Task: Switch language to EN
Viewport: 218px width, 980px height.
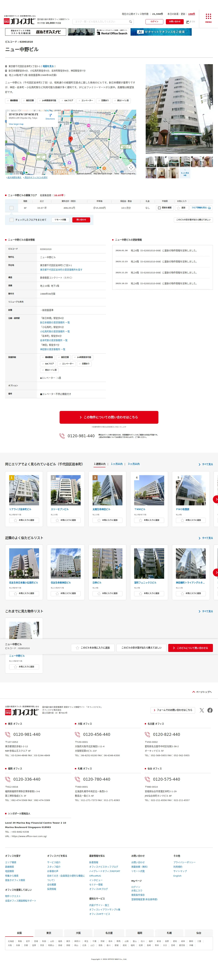Action: (x=193, y=22)
